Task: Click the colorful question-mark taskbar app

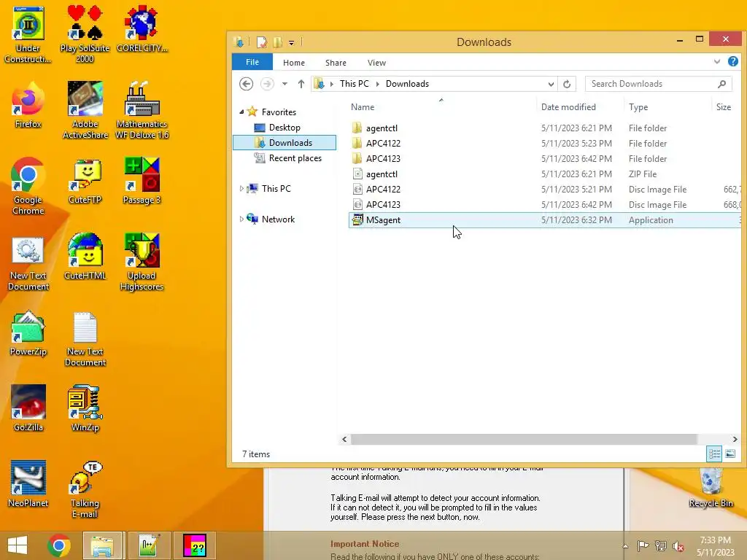Action: (x=195, y=545)
